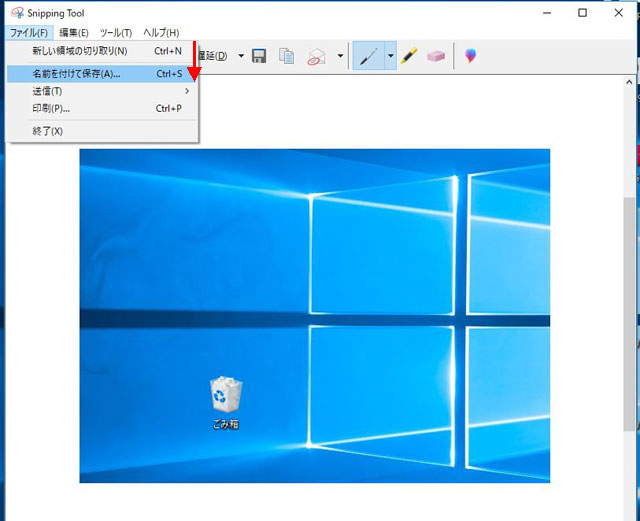This screenshot has height=521, width=640.
Task: Click the scrollbar up arrow
Action: pos(629,82)
